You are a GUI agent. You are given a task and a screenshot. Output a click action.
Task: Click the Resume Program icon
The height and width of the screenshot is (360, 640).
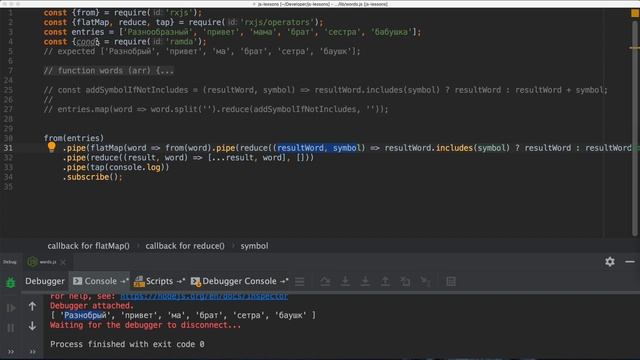pos(11,308)
